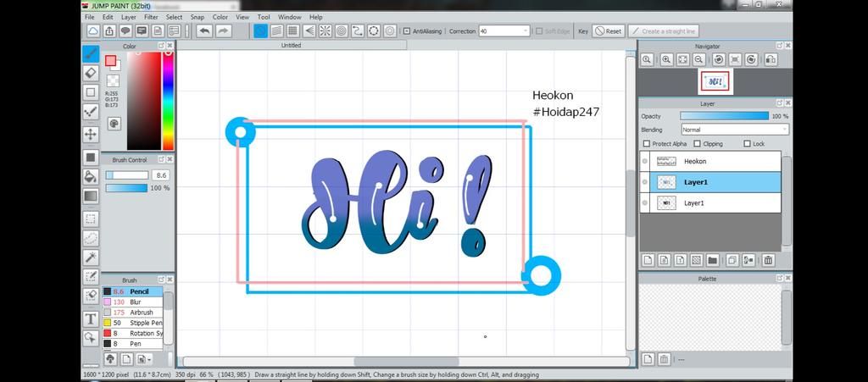Select the Magic Wand tool
The height and width of the screenshot is (382, 868).
tap(91, 257)
